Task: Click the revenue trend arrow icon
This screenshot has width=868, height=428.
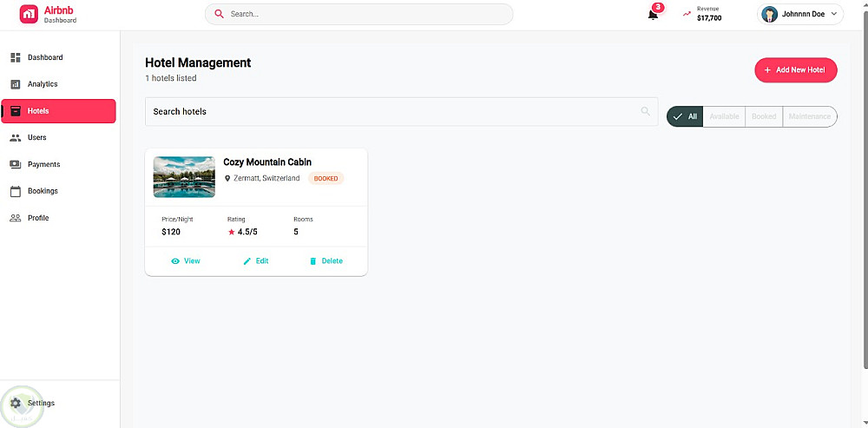Action: pos(687,14)
